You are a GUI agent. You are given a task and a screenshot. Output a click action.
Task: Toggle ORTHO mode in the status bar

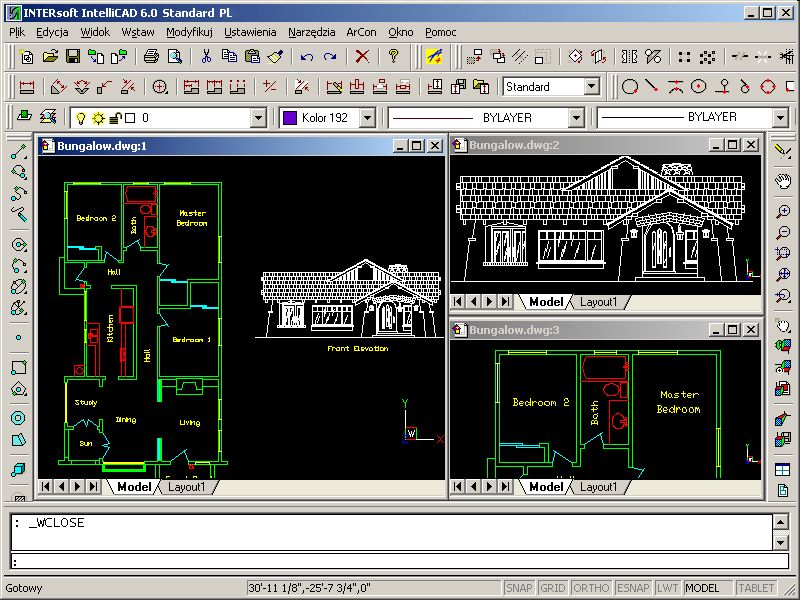(591, 588)
